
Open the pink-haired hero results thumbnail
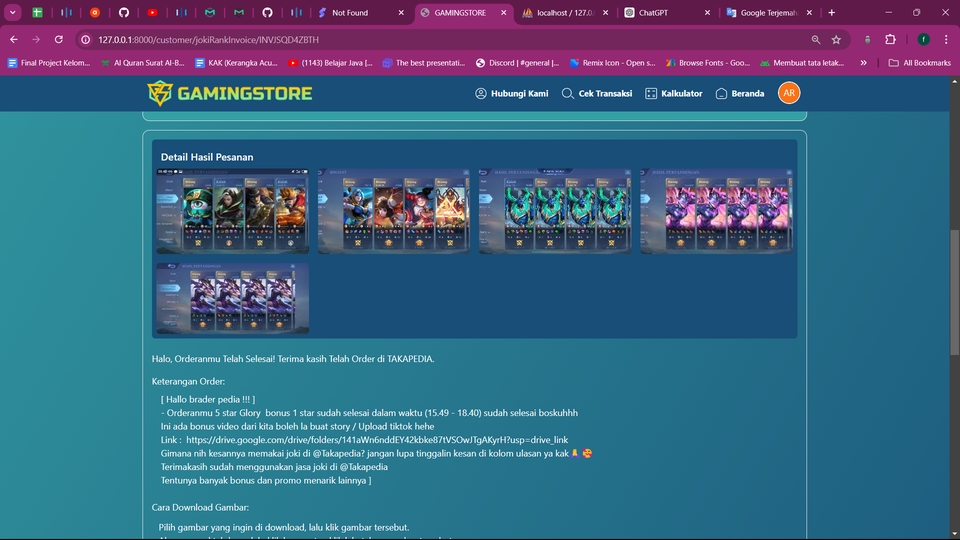coord(716,211)
